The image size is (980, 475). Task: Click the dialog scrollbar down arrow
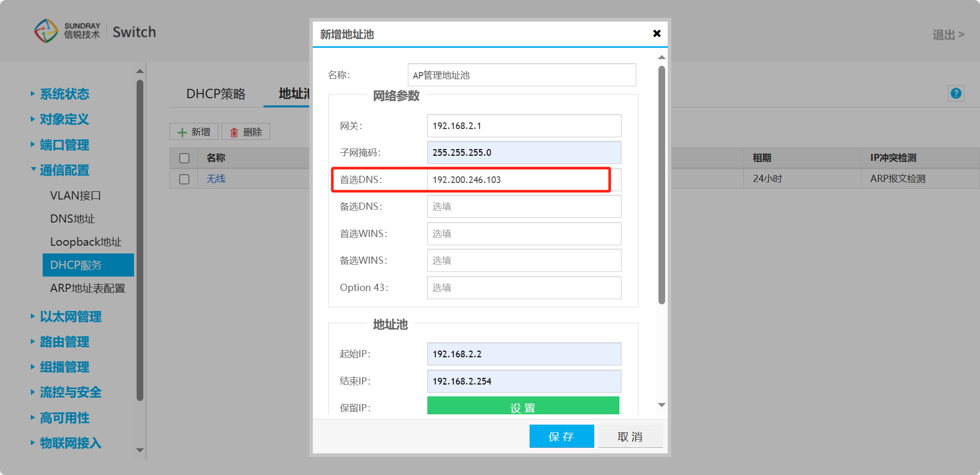[662, 405]
